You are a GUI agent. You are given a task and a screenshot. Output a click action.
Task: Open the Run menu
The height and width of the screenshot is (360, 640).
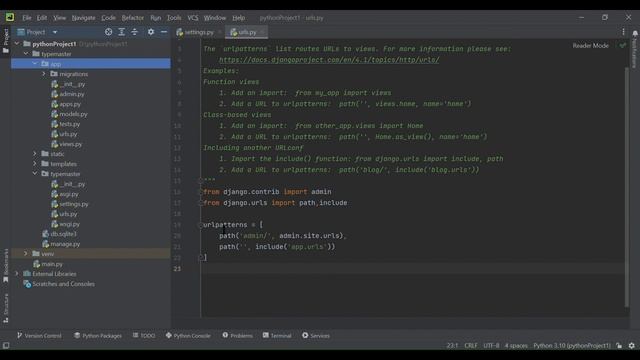click(156, 18)
